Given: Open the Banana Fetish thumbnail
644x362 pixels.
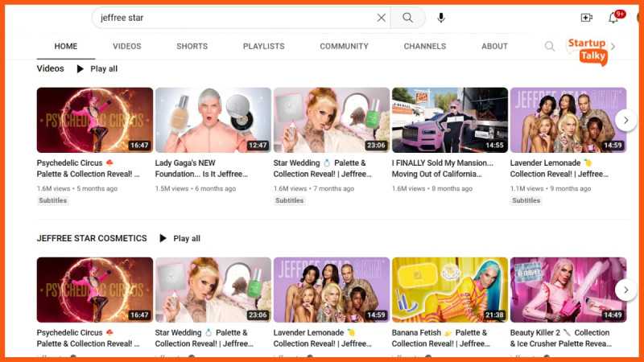Looking at the screenshot, I should [450, 290].
